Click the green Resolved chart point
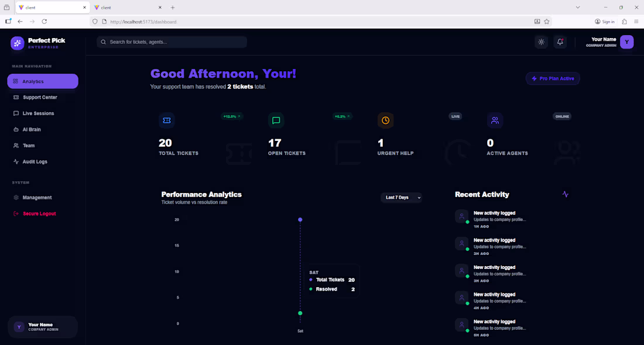The height and width of the screenshot is (345, 644). pyautogui.click(x=300, y=313)
